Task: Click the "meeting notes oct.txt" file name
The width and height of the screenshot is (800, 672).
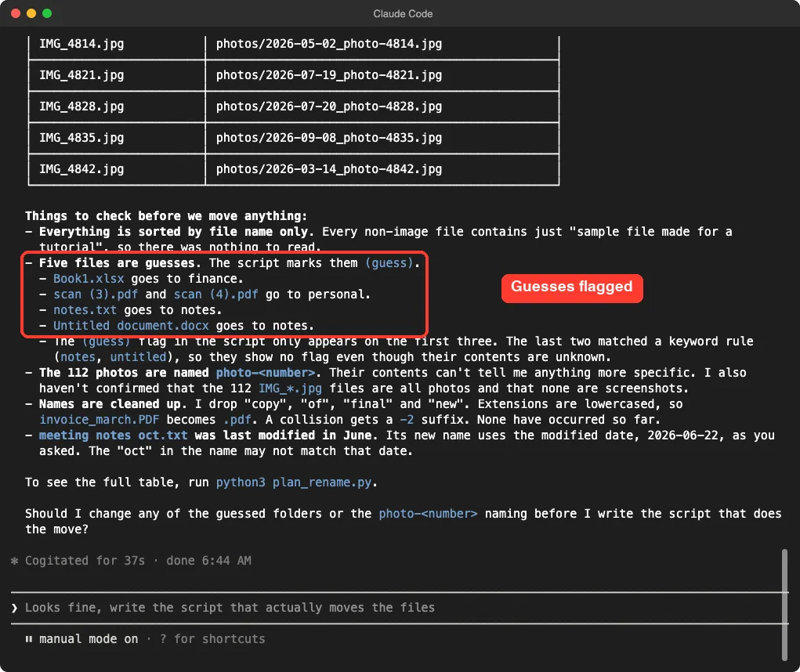Action: 114,435
